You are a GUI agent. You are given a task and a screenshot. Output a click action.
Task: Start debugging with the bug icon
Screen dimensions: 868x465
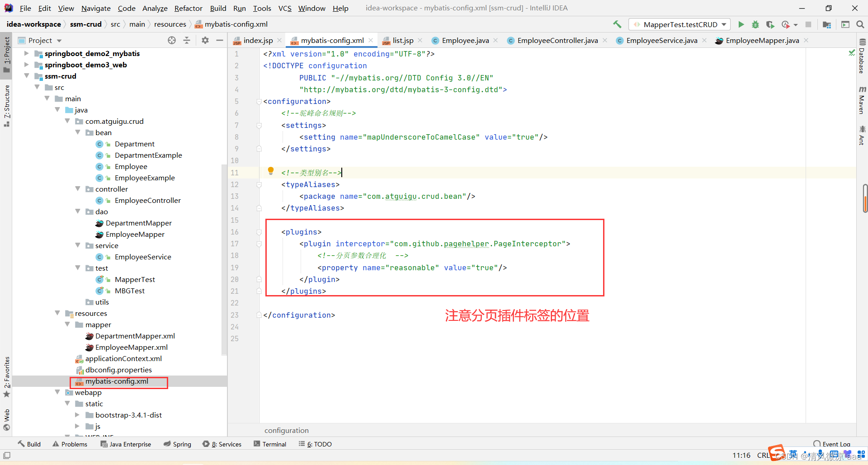pyautogui.click(x=755, y=24)
